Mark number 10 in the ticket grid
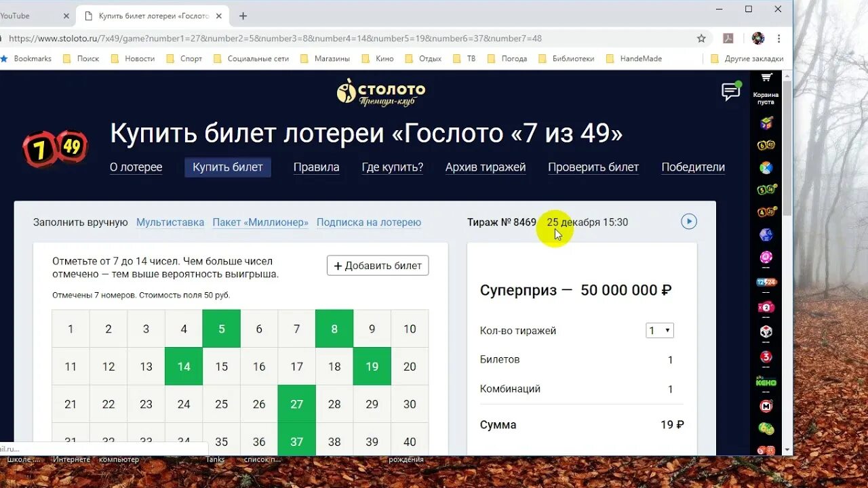Screen dimensions: 868x488 pos(410,329)
